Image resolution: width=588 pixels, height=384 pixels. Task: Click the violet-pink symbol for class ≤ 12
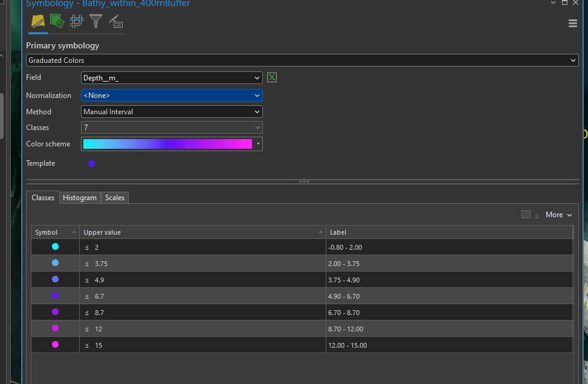pos(55,328)
